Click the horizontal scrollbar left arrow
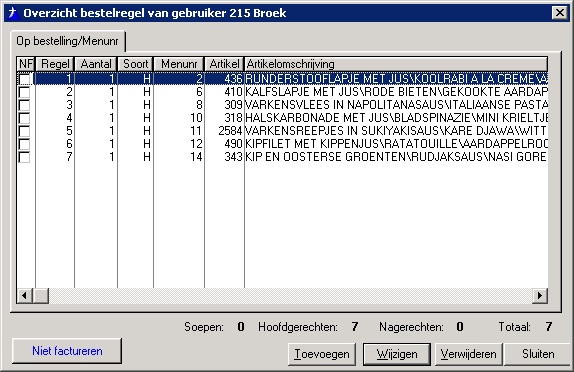Image resolution: width=574 pixels, height=372 pixels. (x=25, y=295)
